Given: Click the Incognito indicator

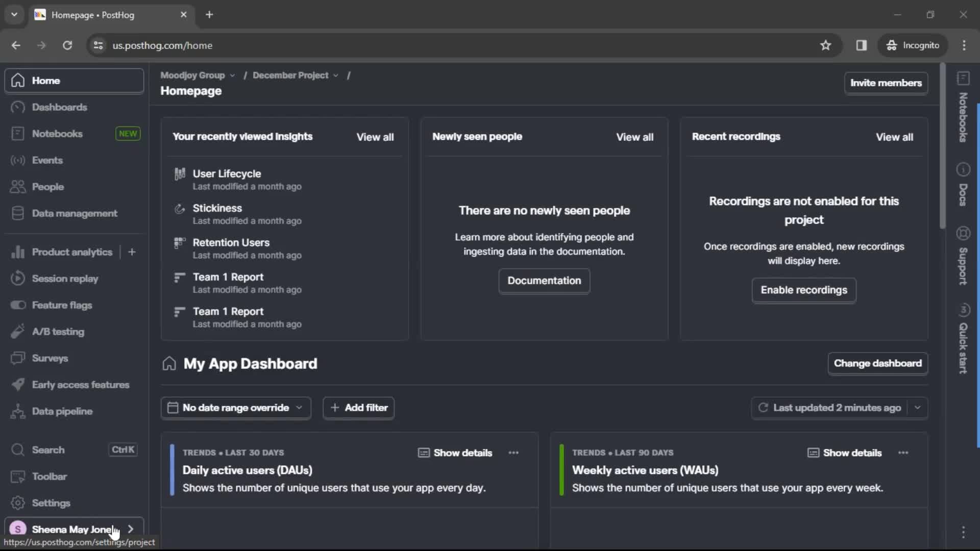Looking at the screenshot, I should click(913, 45).
